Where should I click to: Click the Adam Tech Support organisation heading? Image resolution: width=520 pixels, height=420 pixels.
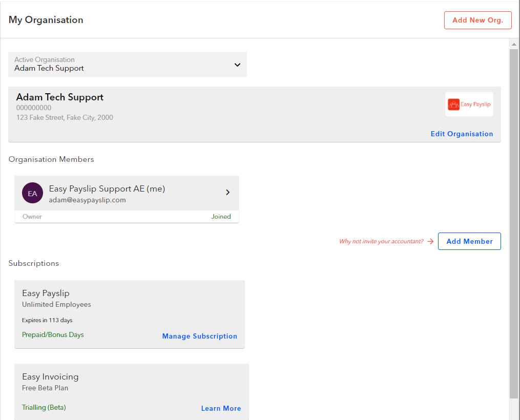pos(60,97)
